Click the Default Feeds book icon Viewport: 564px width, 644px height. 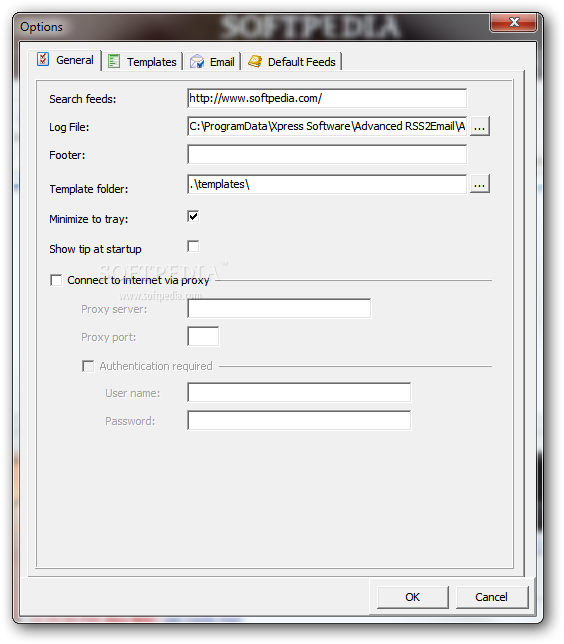tap(255, 61)
